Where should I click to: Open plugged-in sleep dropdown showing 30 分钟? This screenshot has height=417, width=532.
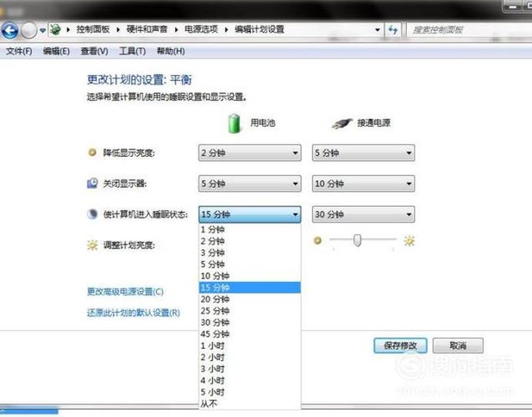coord(363,214)
